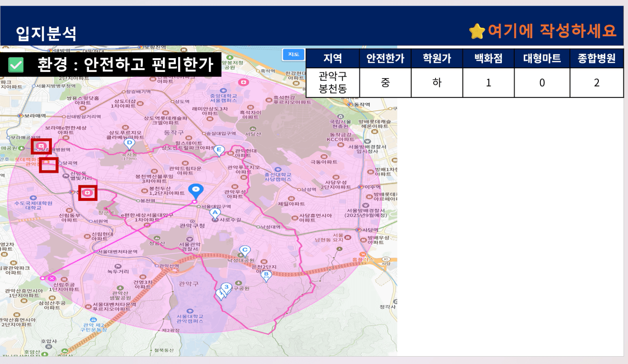Click the 샤로수길 map label
The image size is (628, 364).
coord(230,220)
